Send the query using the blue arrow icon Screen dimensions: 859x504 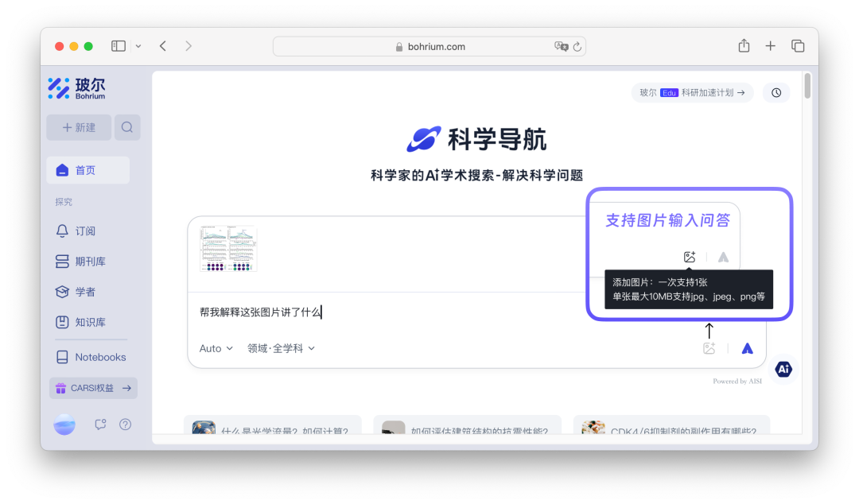point(746,347)
